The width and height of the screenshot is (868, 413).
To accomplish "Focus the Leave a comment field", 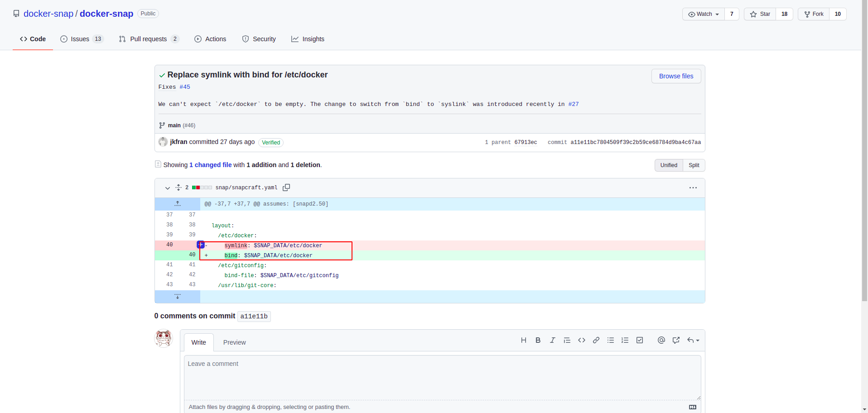I will tap(443, 378).
